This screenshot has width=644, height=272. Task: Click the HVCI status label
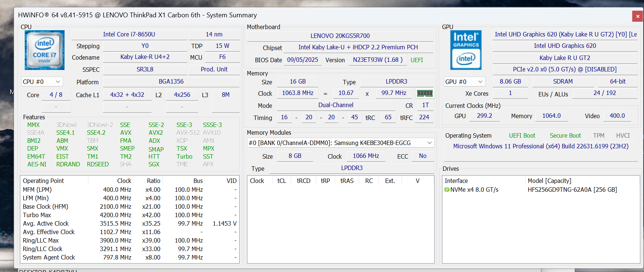pyautogui.click(x=623, y=136)
